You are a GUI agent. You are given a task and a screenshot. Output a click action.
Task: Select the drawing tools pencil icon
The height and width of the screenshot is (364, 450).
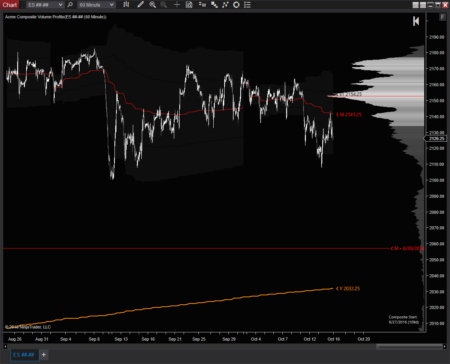141,5
